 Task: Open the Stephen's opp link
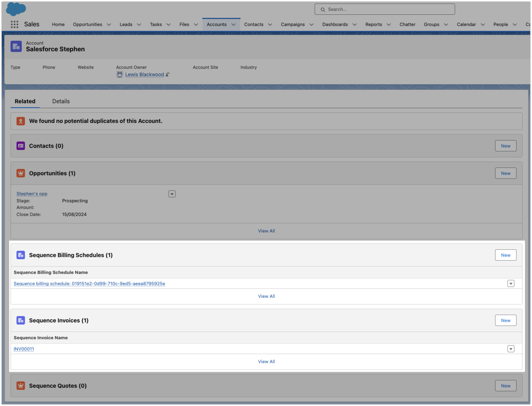[32, 194]
